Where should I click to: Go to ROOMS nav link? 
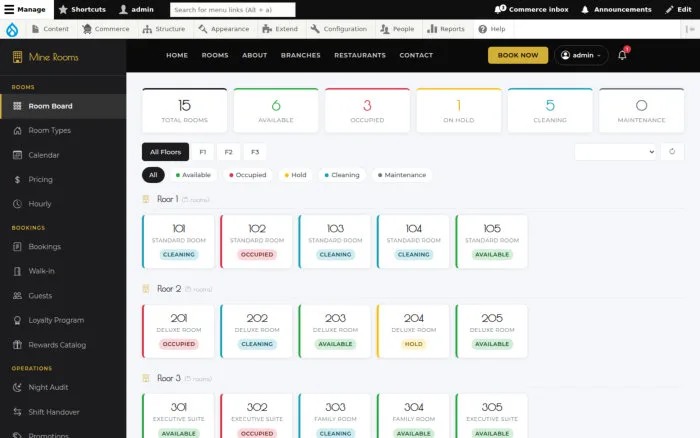click(215, 55)
